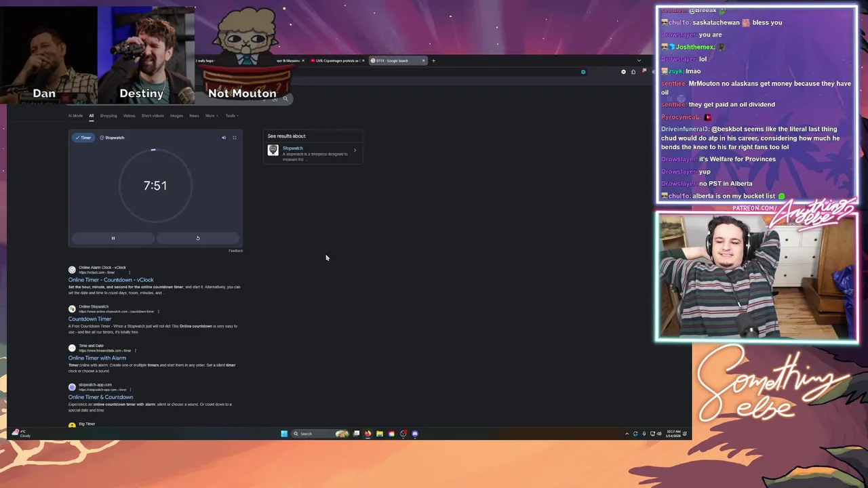Click the stopwatch-app.com site favicon
Screen dimensions: 868x488
point(72,388)
